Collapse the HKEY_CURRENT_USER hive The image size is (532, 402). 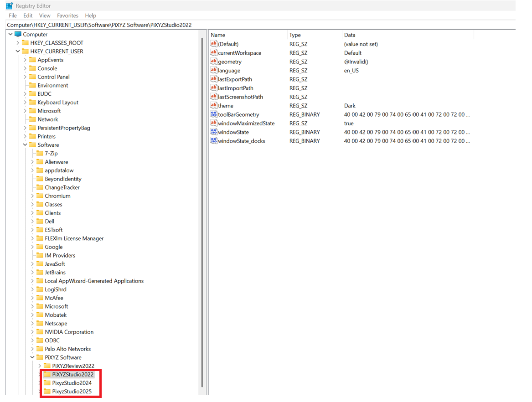pyautogui.click(x=18, y=51)
